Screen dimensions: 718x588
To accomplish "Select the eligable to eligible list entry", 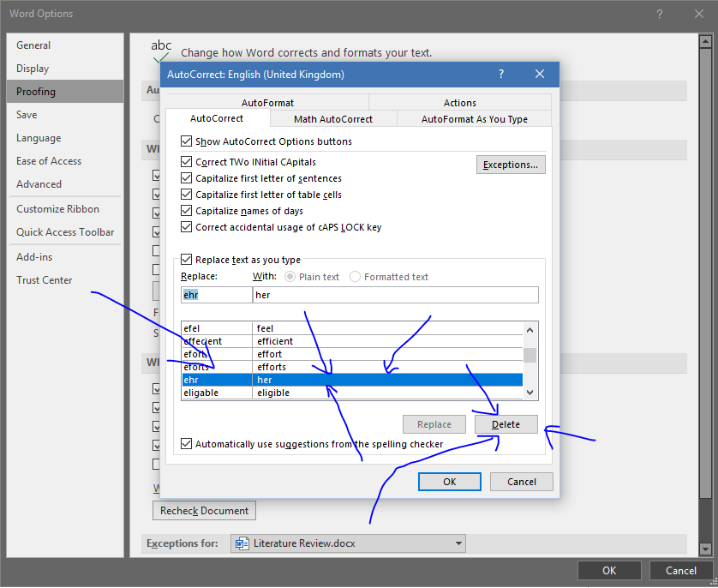I will (351, 393).
